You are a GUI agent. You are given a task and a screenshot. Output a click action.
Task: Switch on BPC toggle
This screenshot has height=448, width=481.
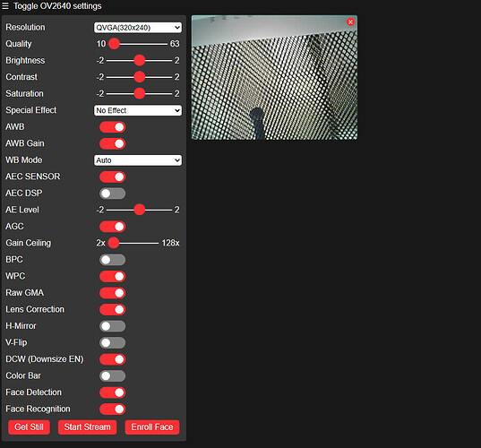[112, 260]
